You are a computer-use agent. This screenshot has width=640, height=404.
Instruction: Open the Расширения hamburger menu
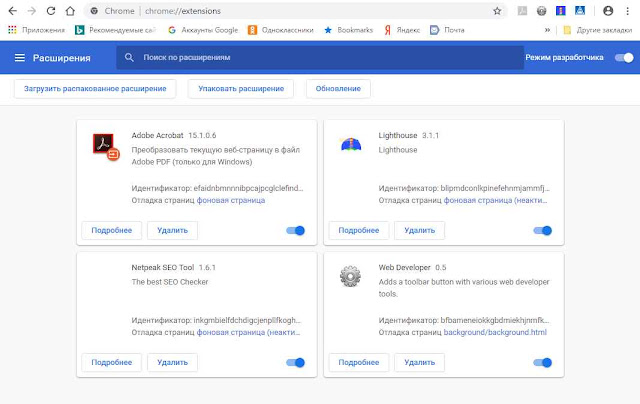click(x=20, y=58)
